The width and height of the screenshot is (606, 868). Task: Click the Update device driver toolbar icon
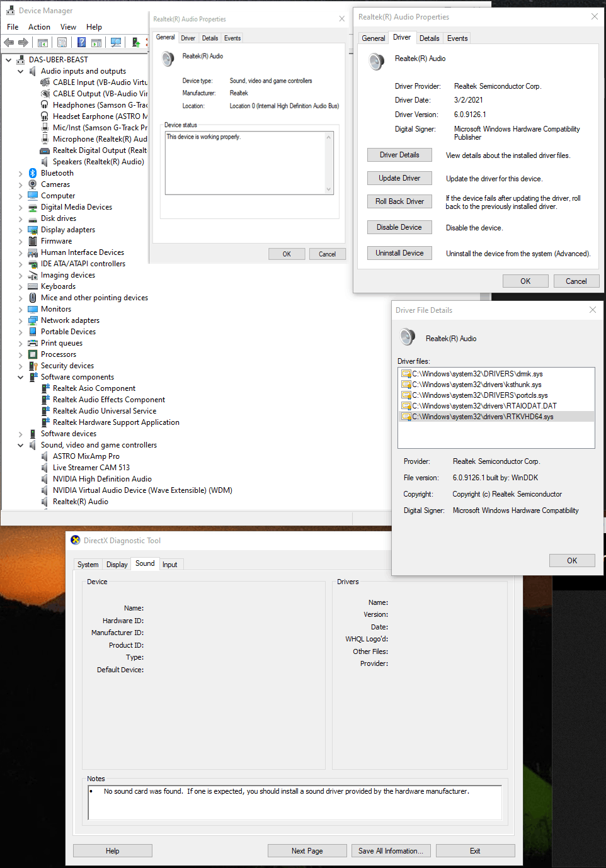click(136, 43)
